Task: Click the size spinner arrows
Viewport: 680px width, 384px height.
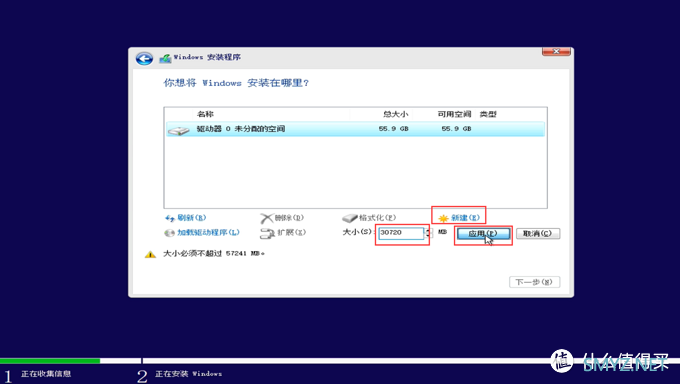Action: 428,233
